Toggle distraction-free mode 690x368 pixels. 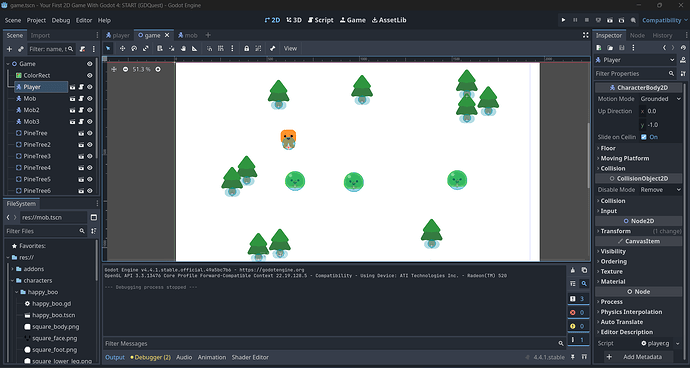coord(585,35)
